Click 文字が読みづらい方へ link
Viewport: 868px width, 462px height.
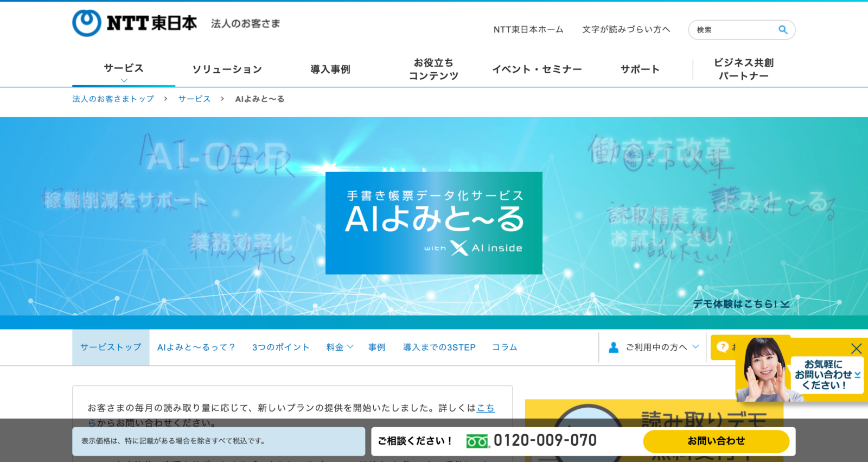coord(626,29)
